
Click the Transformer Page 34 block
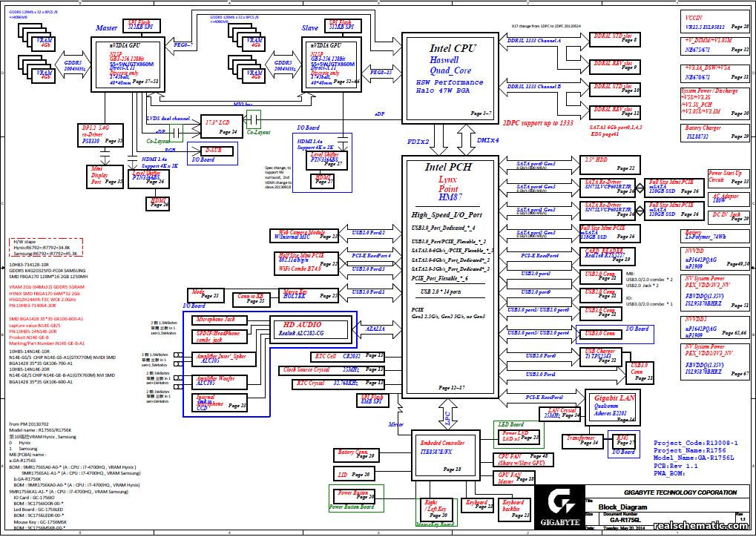[583, 441]
